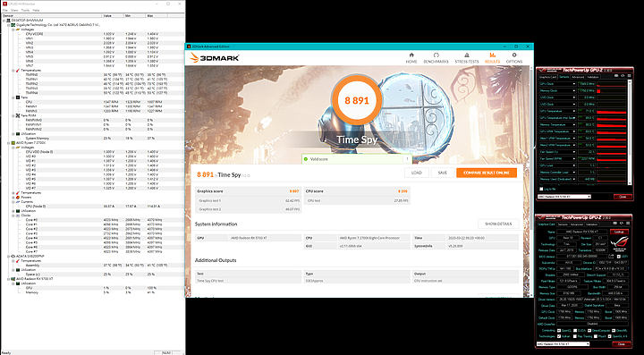Image resolution: width=644 pixels, height=355 pixels.
Task: Click refresh icon in lower GPU-Z window
Action: pos(622,224)
